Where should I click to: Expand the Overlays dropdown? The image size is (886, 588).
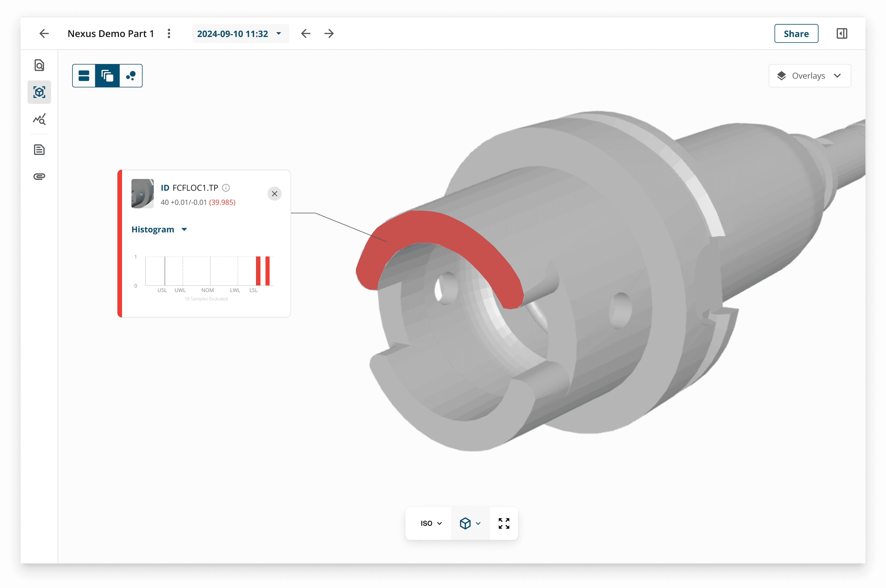point(809,76)
